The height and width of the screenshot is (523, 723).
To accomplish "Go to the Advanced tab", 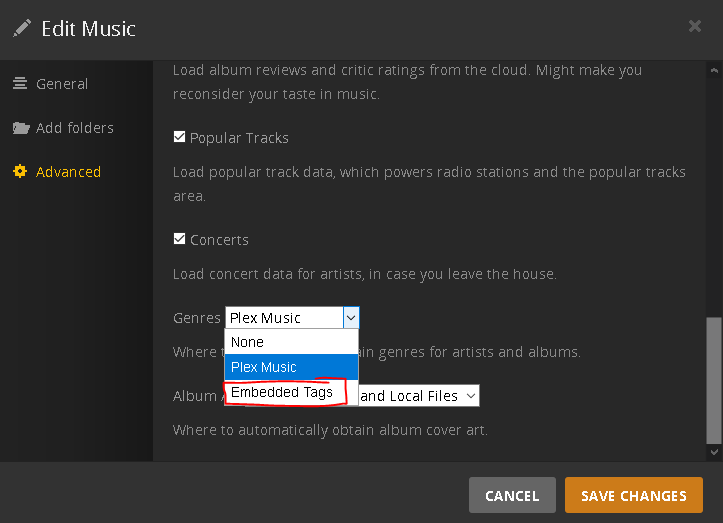I will [x=68, y=172].
